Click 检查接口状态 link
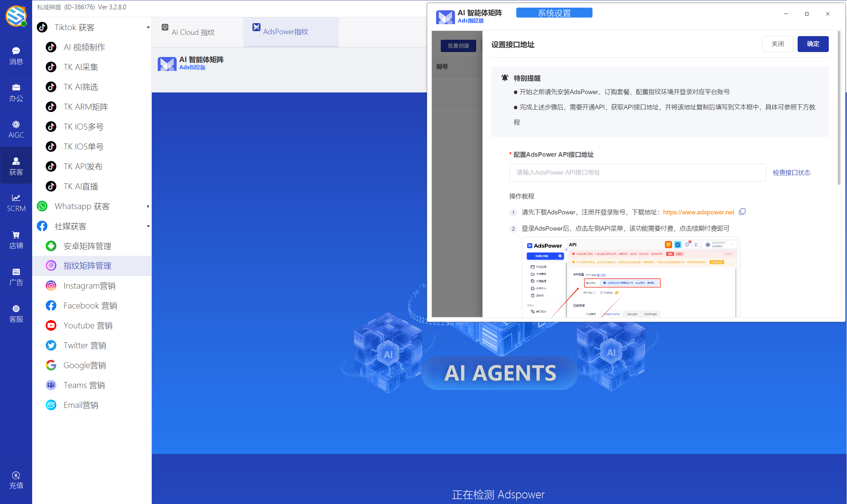The image size is (847, 504). [791, 173]
